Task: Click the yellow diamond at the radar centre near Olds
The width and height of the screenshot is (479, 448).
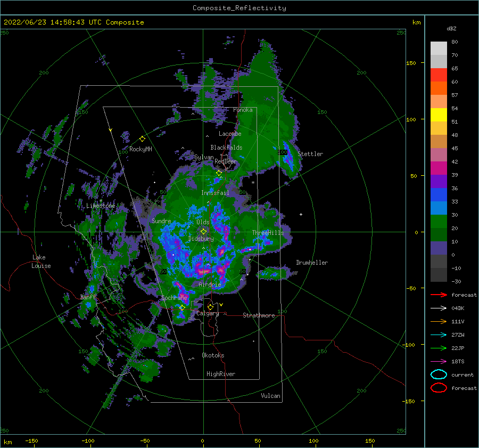Action: [203, 232]
